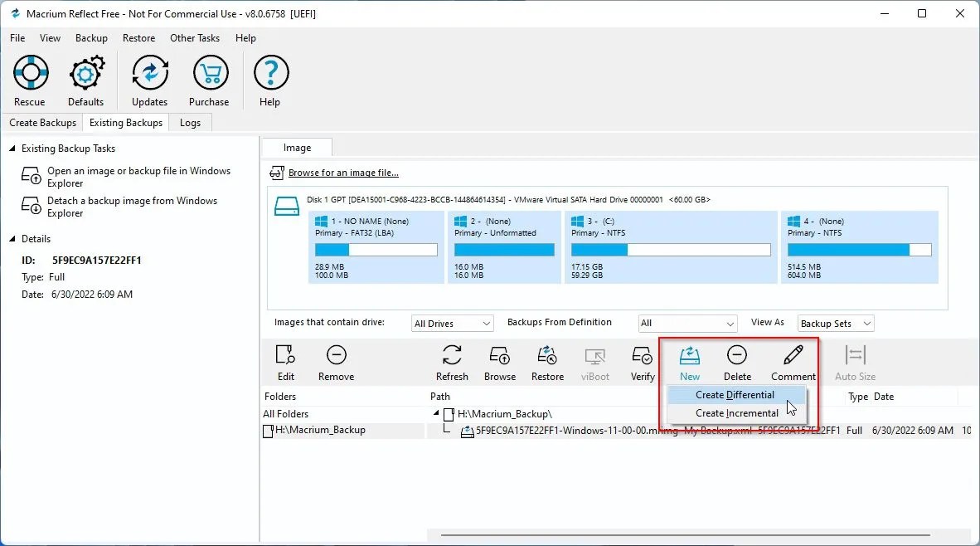Refresh the backup file list
The image size is (980, 546).
tap(452, 363)
